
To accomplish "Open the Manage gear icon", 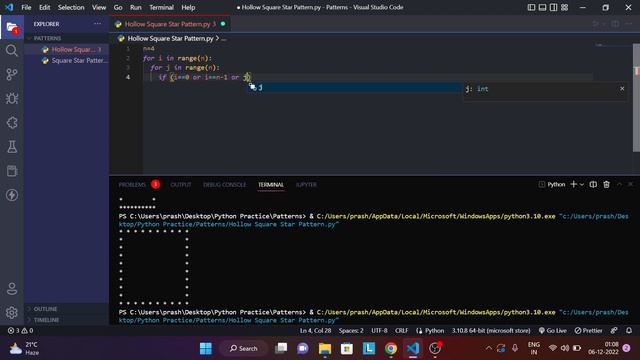I will (x=11, y=313).
